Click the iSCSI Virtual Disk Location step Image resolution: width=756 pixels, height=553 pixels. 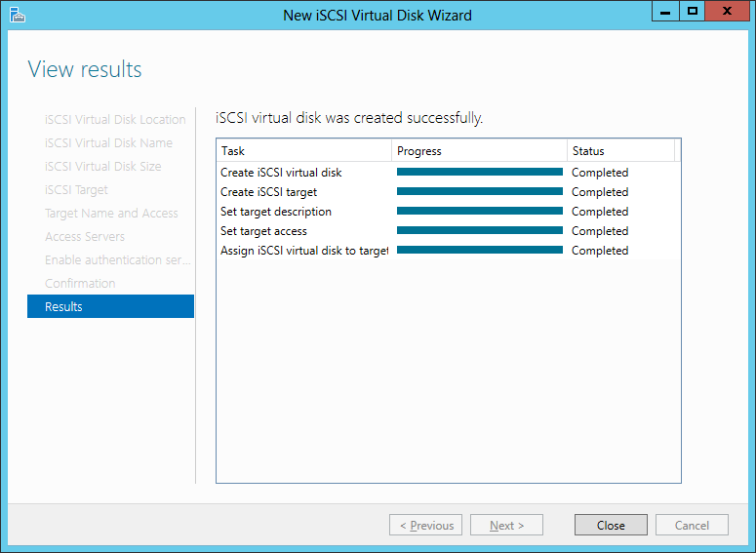click(115, 119)
